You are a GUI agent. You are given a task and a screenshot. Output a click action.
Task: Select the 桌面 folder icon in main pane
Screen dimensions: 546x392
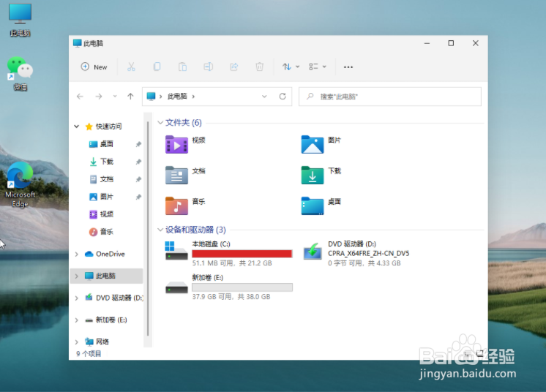[x=313, y=206]
